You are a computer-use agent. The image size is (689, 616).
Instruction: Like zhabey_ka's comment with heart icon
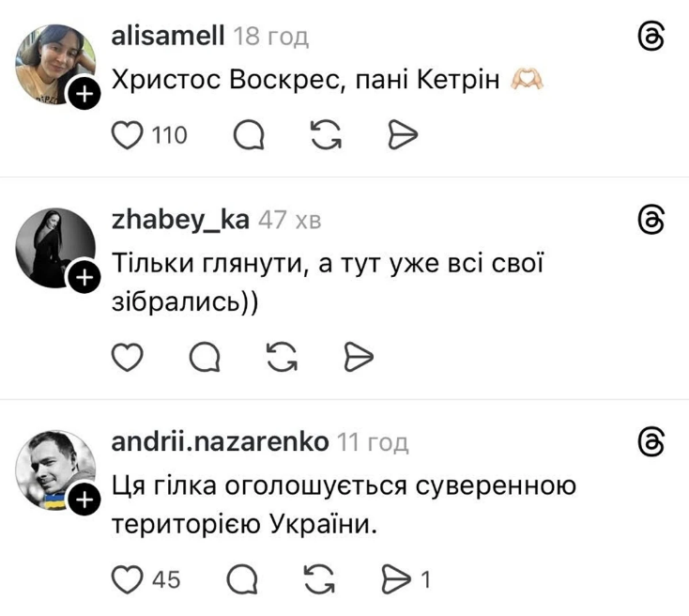coord(126,357)
